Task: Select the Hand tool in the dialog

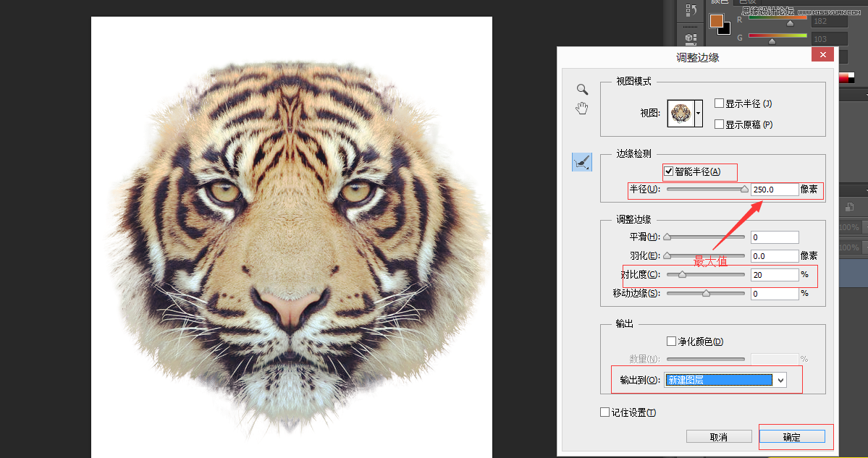Action: [x=582, y=108]
